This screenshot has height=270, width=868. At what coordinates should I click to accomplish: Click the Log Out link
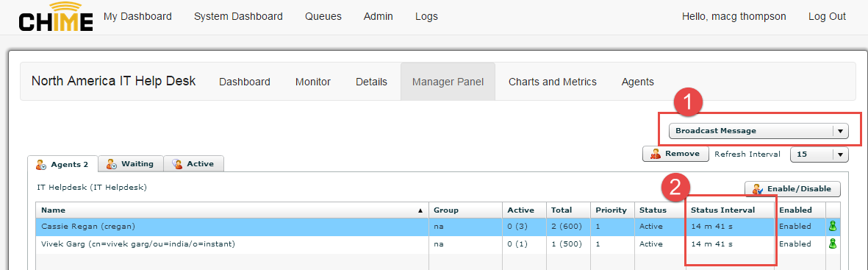pos(827,17)
